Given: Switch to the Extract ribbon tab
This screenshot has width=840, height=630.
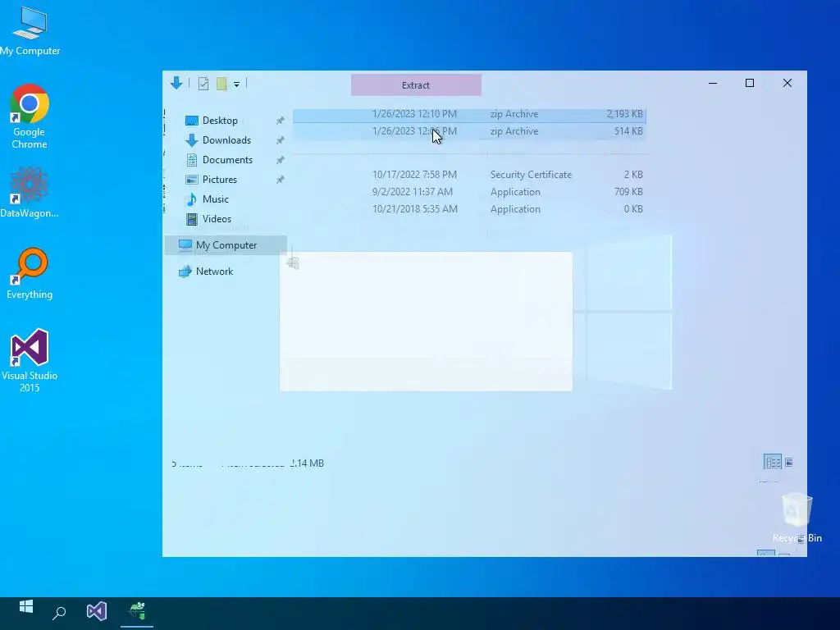Looking at the screenshot, I should point(416,85).
